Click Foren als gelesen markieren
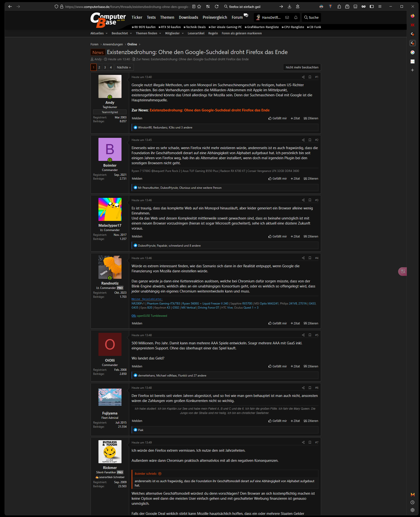Screen dimensions: 420x517 (242, 33)
